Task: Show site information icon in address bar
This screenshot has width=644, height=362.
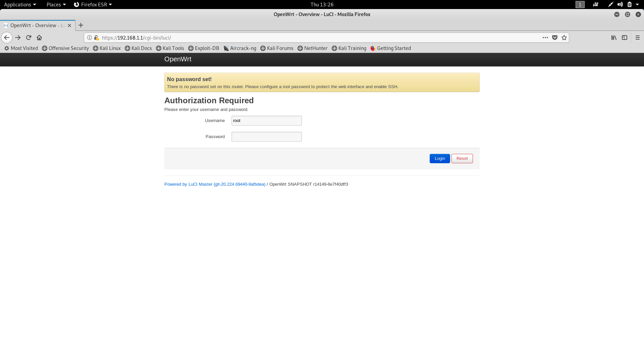Action: pos(90,38)
